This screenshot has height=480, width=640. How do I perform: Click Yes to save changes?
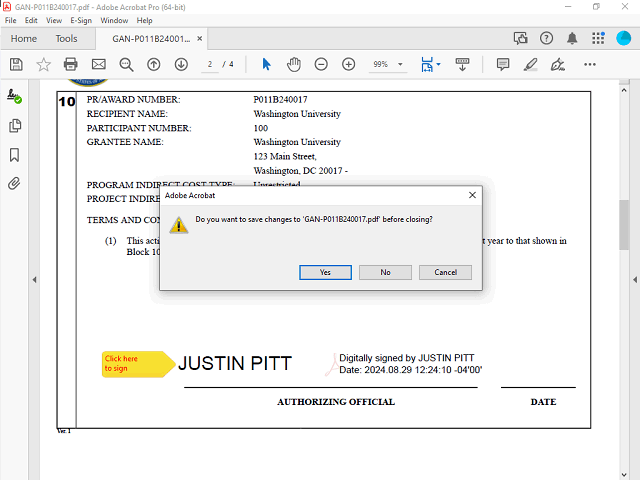325,272
